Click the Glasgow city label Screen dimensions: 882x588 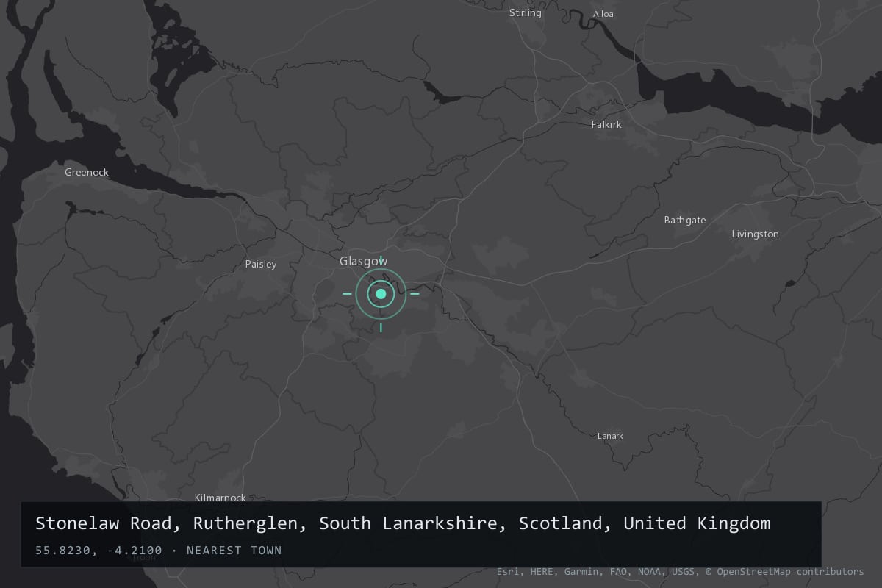[364, 261]
